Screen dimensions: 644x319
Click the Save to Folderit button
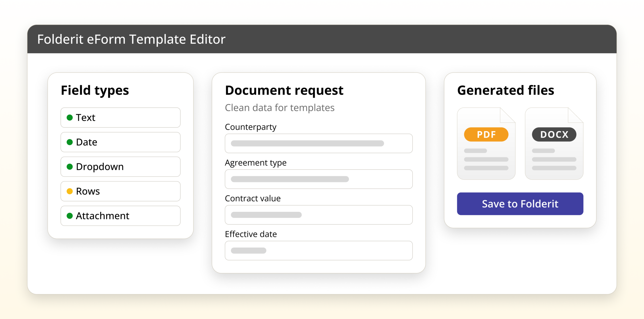coord(520,204)
